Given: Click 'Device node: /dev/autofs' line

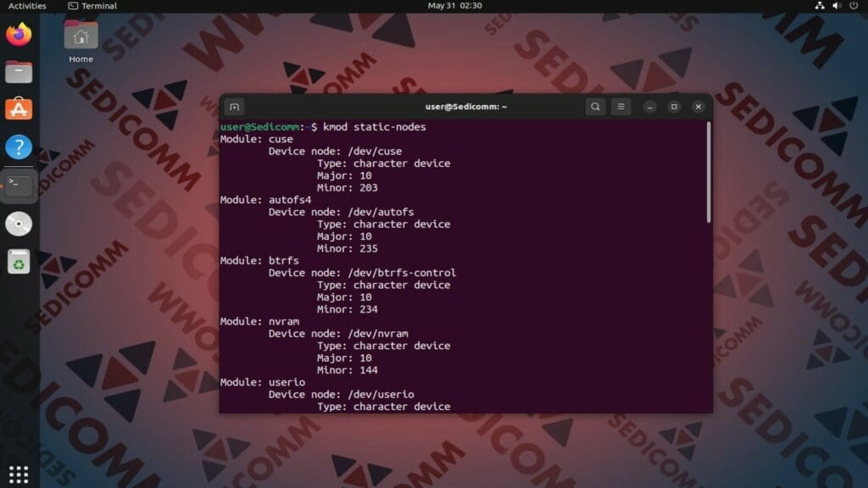Looking at the screenshot, I should pyautogui.click(x=341, y=212).
